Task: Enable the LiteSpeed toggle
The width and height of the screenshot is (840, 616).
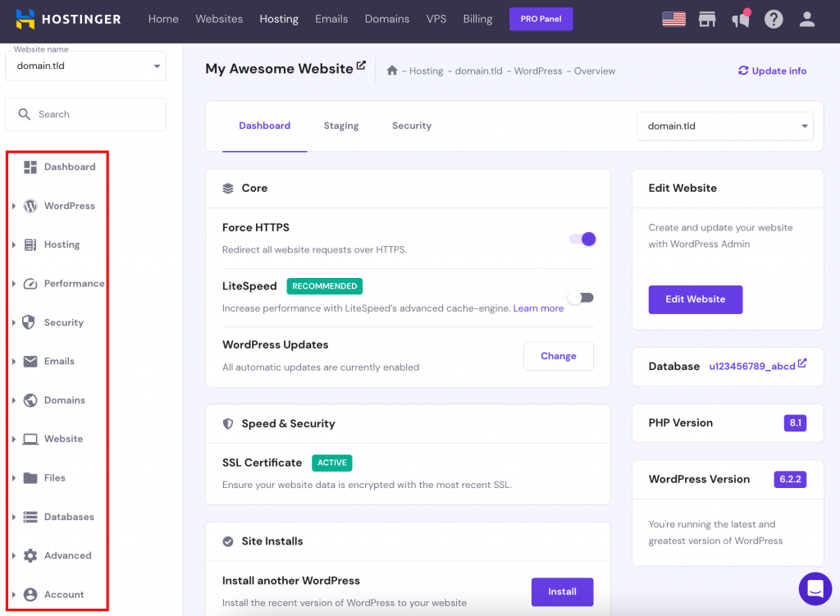Action: 581,298
